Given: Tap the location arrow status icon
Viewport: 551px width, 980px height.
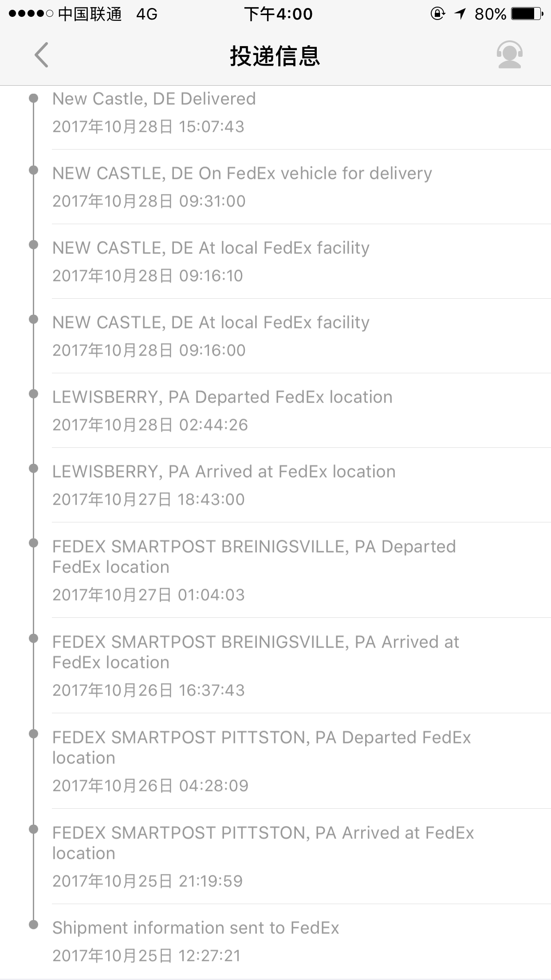Looking at the screenshot, I should (x=460, y=14).
